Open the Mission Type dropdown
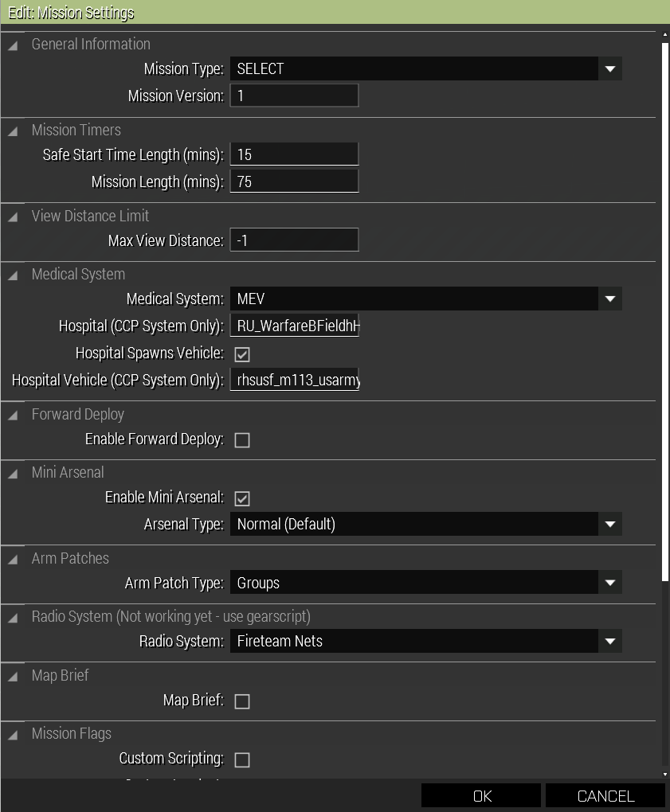The width and height of the screenshot is (670, 812). pyautogui.click(x=609, y=69)
